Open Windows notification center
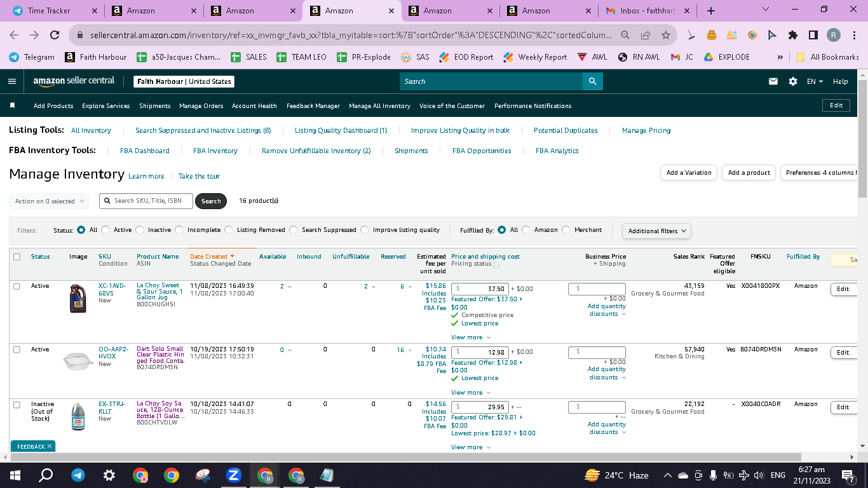868x488 pixels. 847,475
